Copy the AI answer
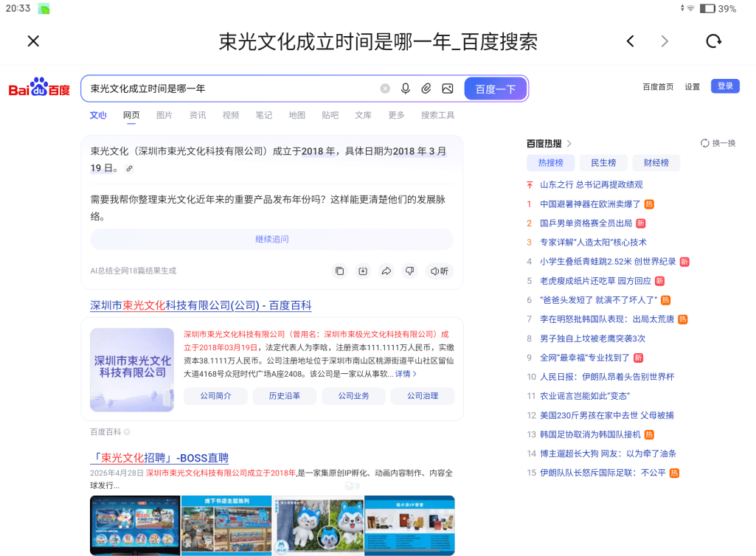This screenshot has width=756, height=556. tap(340, 271)
